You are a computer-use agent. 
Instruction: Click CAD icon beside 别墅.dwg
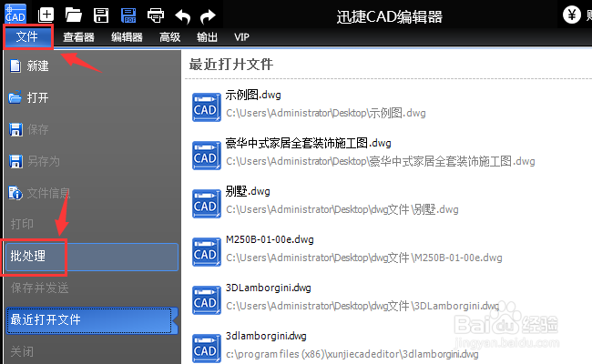pos(206,204)
